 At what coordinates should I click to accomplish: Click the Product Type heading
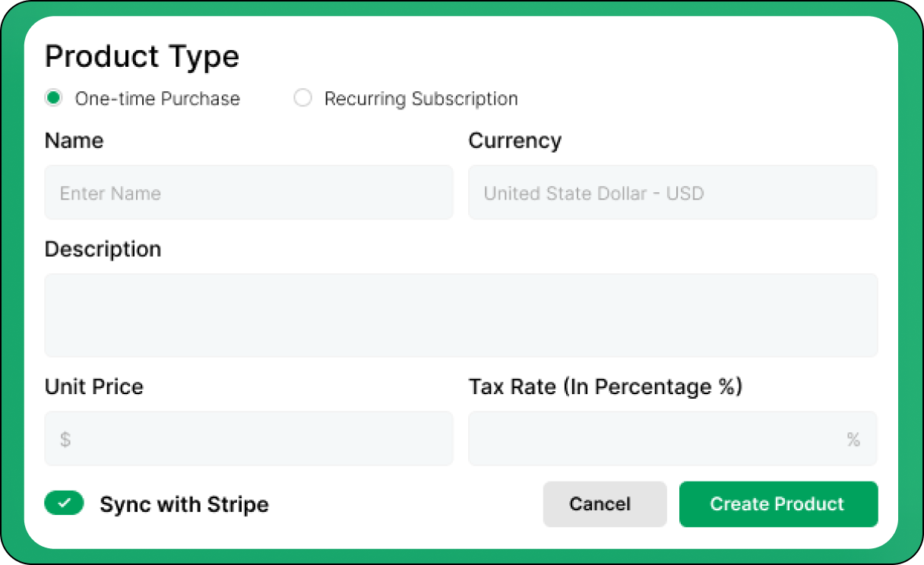pyautogui.click(x=142, y=57)
